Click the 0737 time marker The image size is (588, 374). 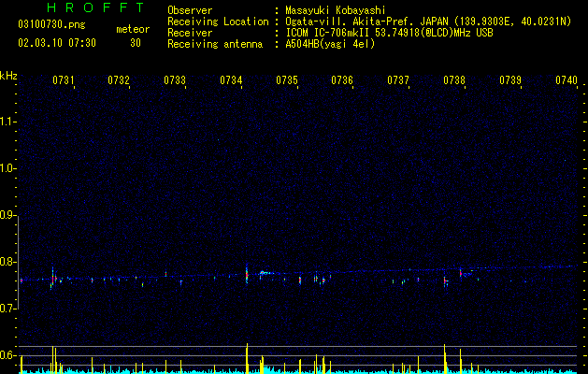point(398,79)
